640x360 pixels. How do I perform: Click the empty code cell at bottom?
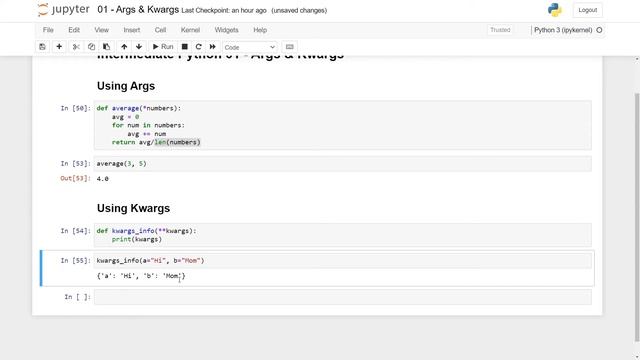point(342,297)
